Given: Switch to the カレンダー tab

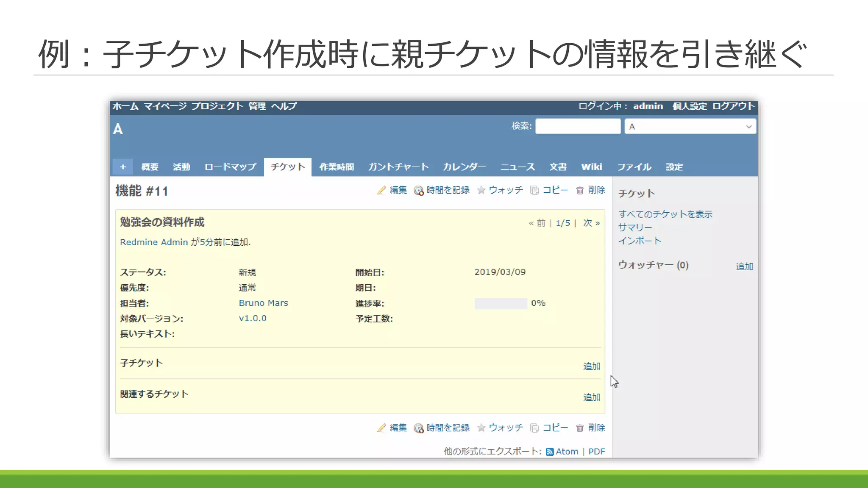Looking at the screenshot, I should tap(465, 167).
